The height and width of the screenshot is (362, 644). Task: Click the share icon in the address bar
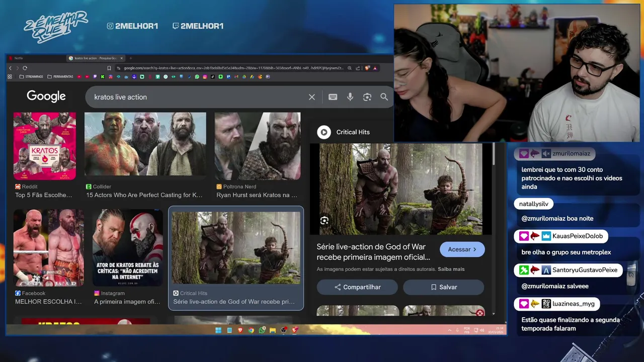click(x=358, y=68)
